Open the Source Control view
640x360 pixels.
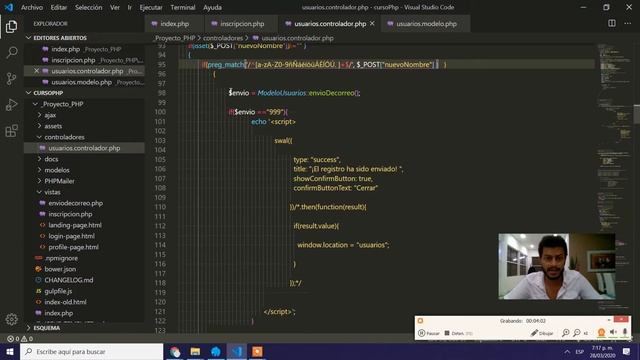(x=11, y=79)
